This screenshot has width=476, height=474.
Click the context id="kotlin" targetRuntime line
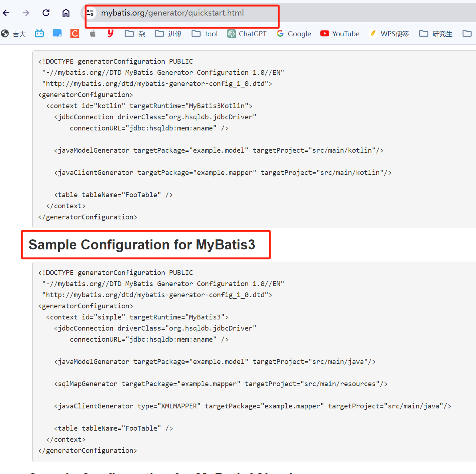pos(149,106)
